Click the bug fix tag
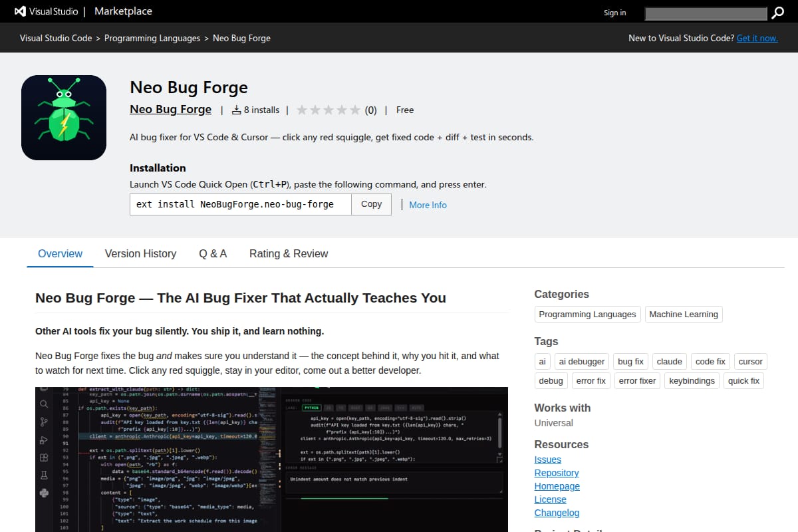The image size is (798, 532). pyautogui.click(x=630, y=361)
